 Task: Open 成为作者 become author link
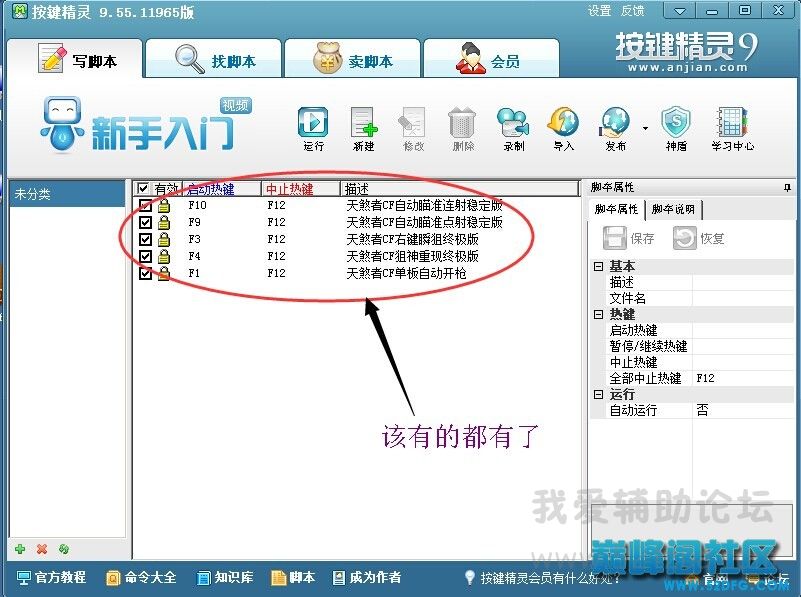click(367, 578)
